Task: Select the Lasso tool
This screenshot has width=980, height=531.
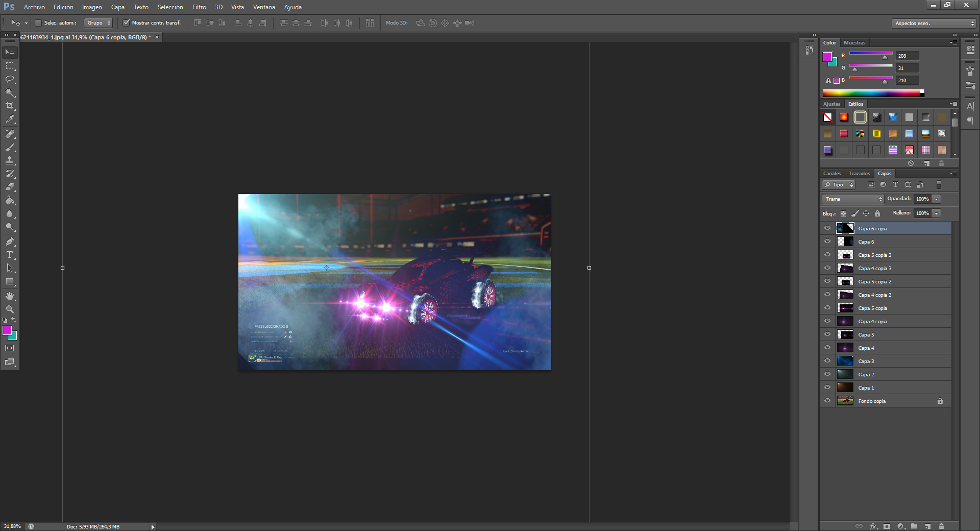Action: tap(10, 79)
